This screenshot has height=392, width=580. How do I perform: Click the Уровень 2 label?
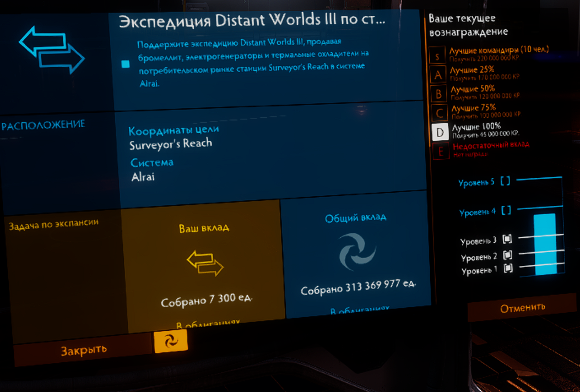479,257
